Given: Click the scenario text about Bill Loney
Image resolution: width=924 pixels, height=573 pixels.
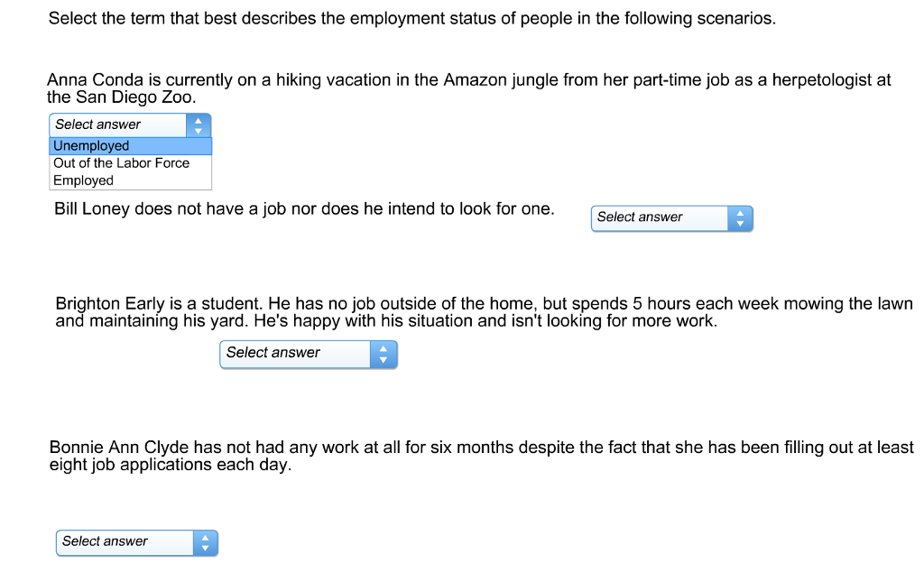Looking at the screenshot, I should 302,208.
